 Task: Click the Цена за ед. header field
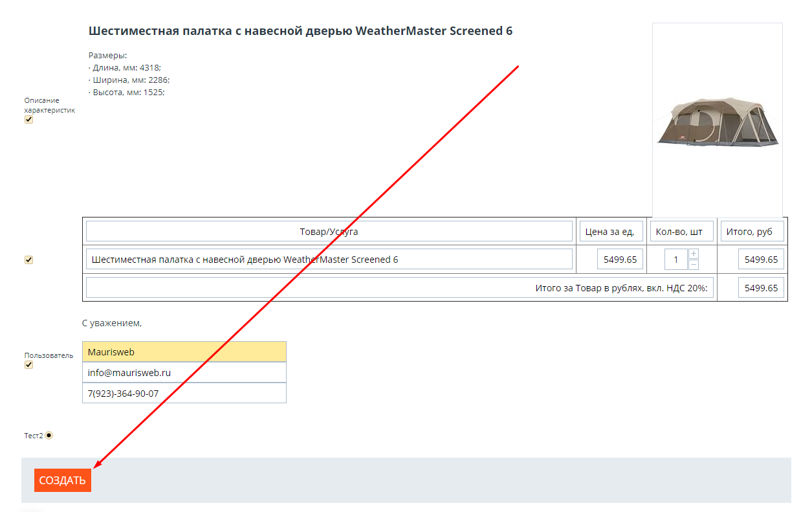coord(611,231)
